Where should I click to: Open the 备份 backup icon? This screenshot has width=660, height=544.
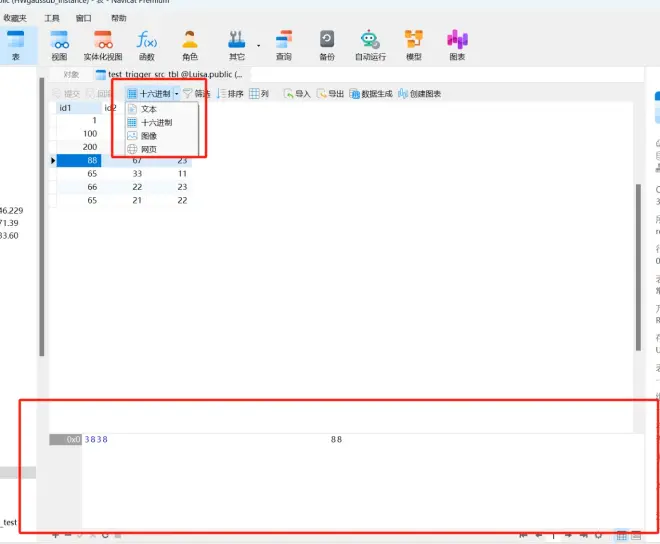327,45
